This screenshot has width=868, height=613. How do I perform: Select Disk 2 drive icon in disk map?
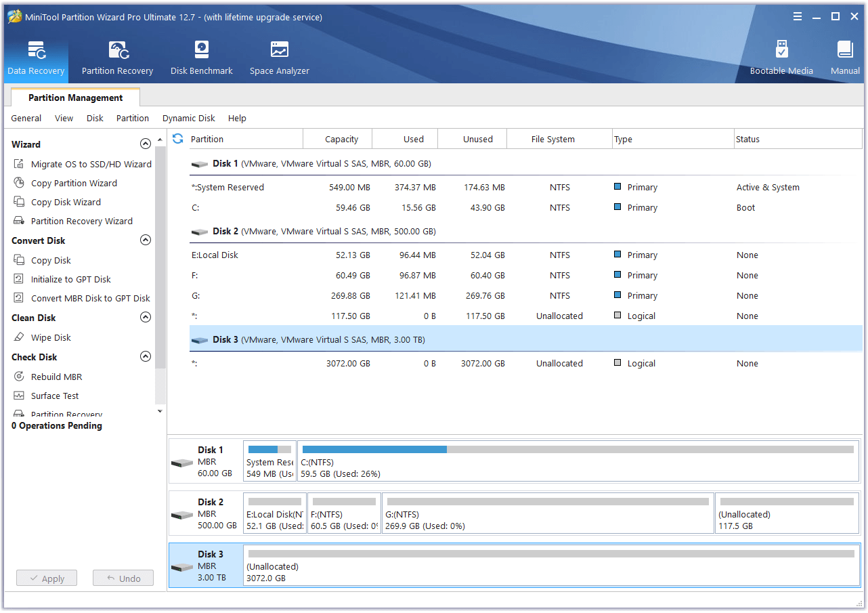(182, 515)
